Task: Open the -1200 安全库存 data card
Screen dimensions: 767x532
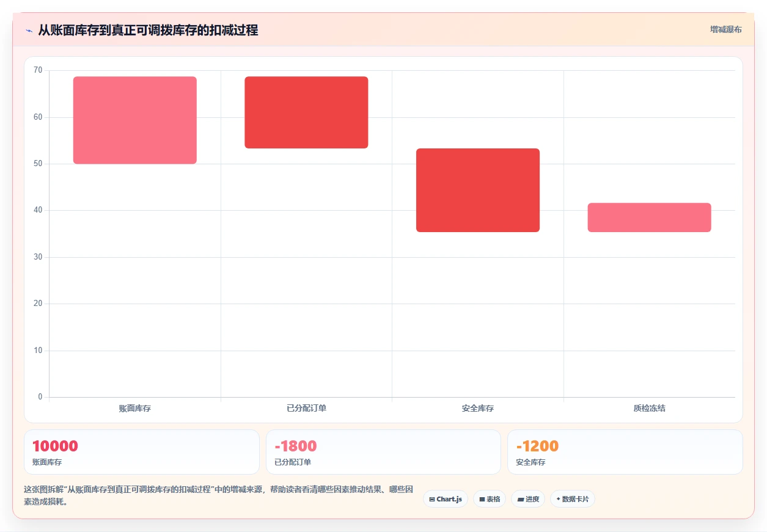Action: (x=625, y=452)
